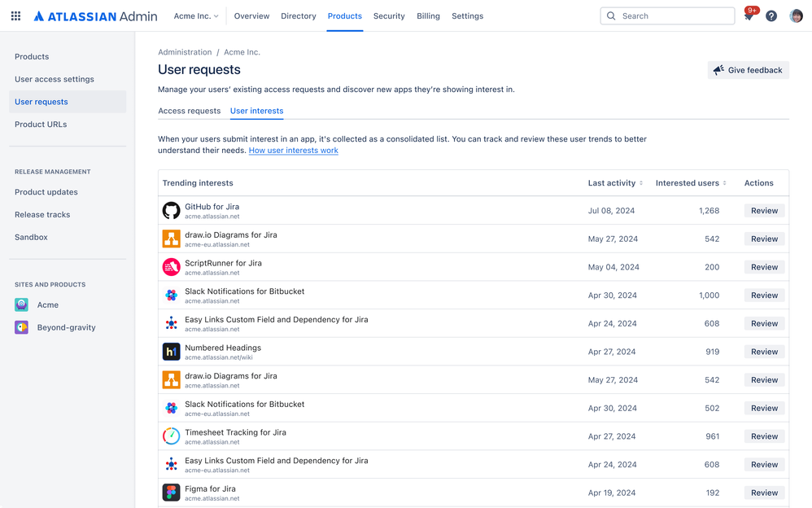Review Figma for Jira interest
This screenshot has width=812, height=508.
tap(764, 493)
